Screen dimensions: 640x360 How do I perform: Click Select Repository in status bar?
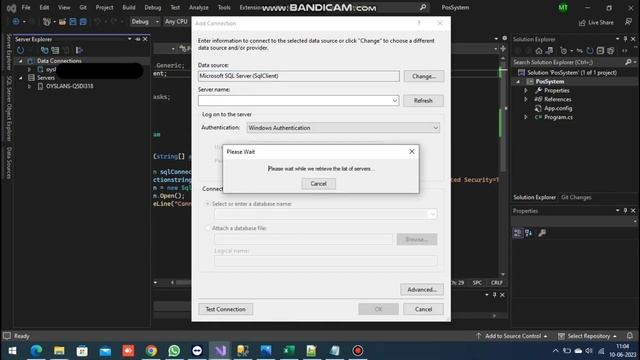coord(587,336)
